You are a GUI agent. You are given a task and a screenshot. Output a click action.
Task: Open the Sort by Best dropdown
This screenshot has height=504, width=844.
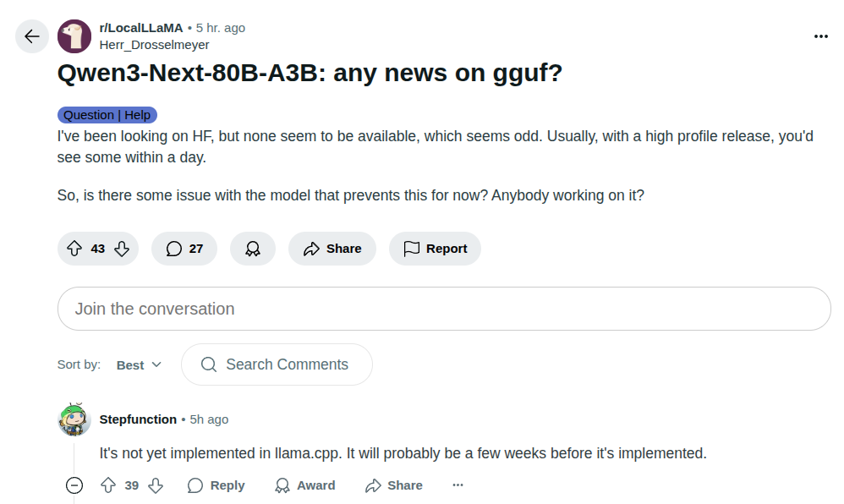(139, 365)
